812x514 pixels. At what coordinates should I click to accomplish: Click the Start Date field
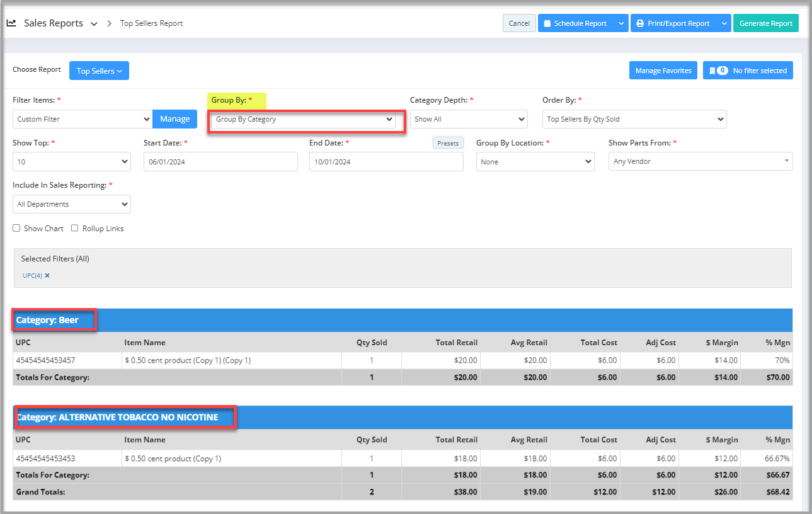click(220, 162)
